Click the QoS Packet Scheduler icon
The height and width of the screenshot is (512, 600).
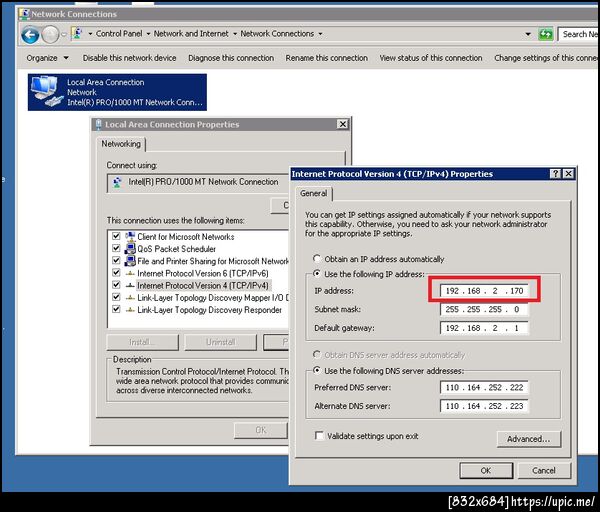[130, 249]
